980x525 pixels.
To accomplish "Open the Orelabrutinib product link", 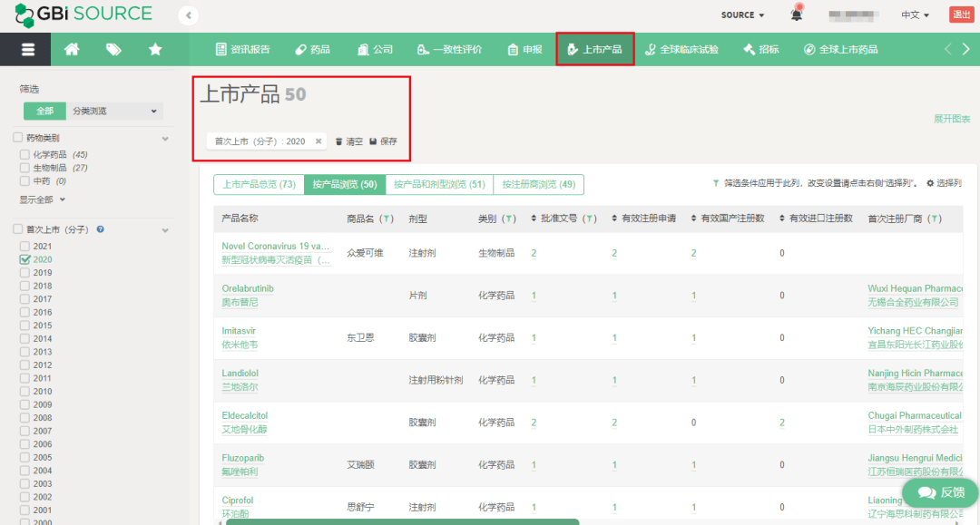I will click(248, 288).
